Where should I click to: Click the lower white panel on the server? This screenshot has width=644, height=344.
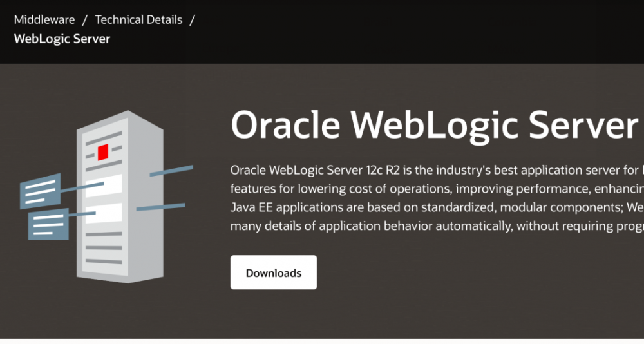pos(104,213)
